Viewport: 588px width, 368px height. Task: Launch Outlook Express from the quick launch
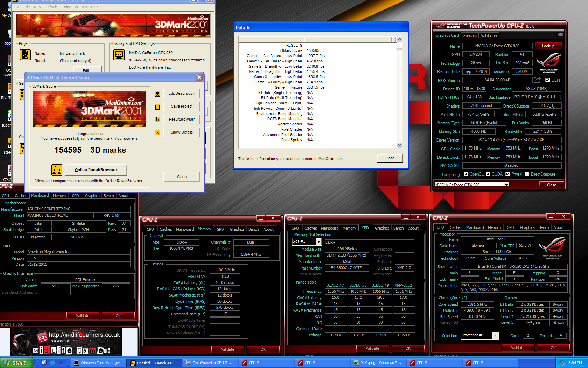point(44,363)
